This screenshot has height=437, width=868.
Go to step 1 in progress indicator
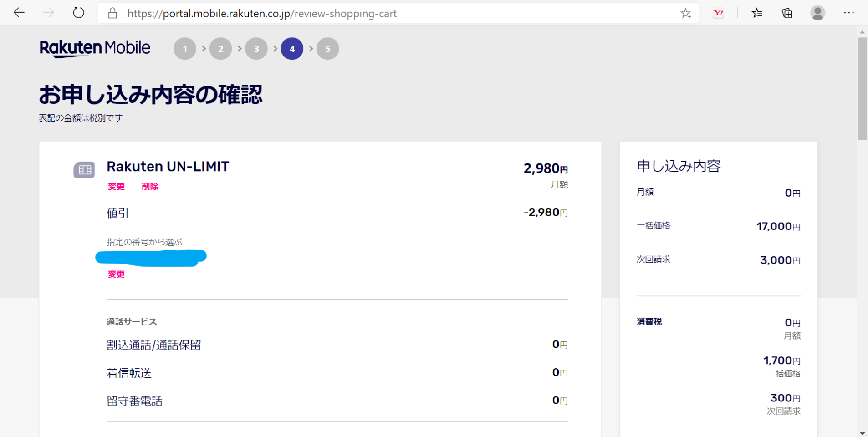185,49
